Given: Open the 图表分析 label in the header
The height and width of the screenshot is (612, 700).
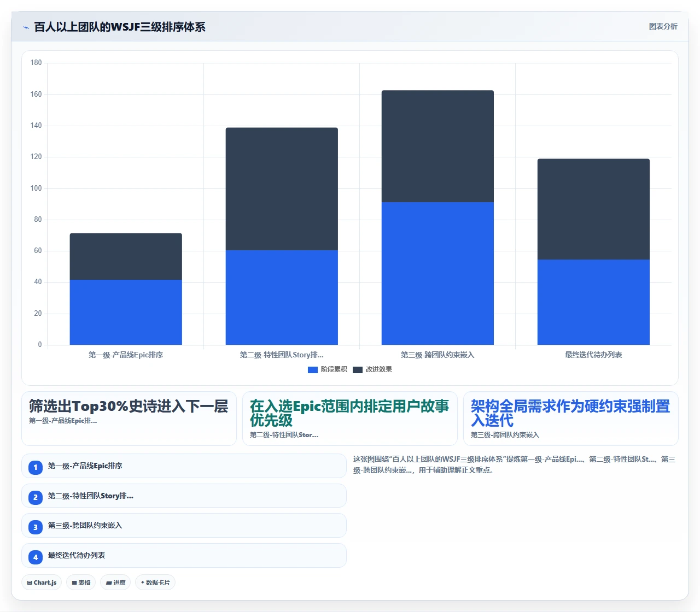Looking at the screenshot, I should 663,26.
